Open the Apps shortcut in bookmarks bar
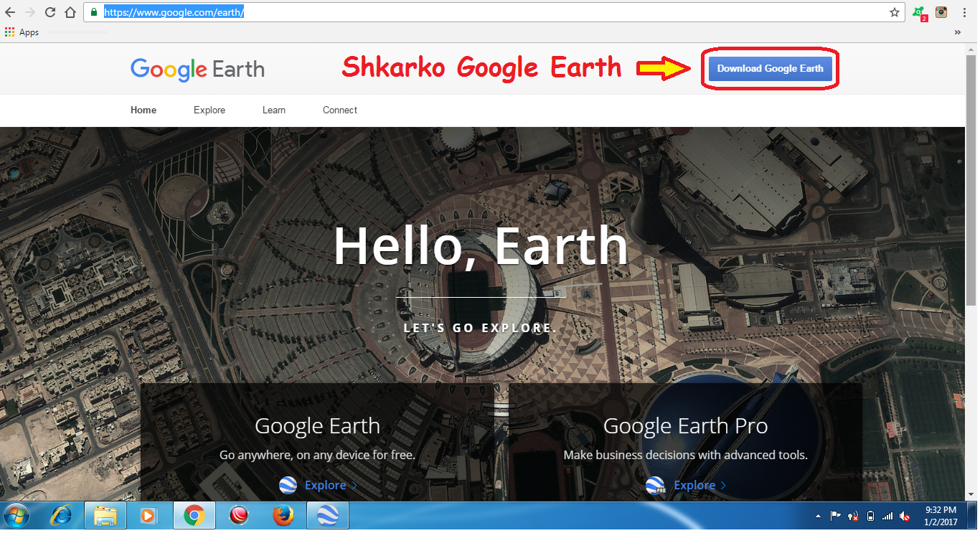 pos(22,32)
